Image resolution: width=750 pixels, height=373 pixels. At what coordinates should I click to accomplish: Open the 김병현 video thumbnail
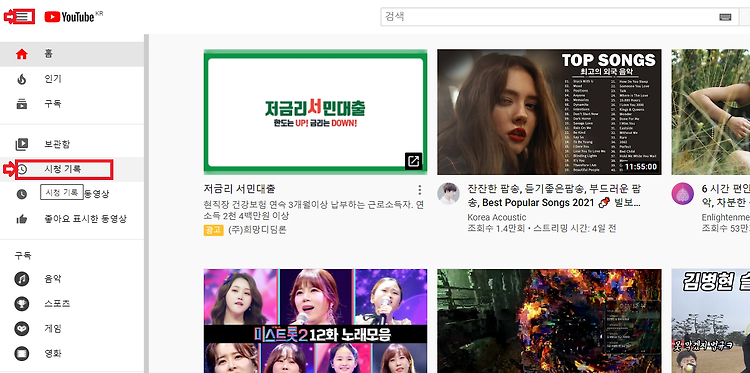[x=711, y=321]
